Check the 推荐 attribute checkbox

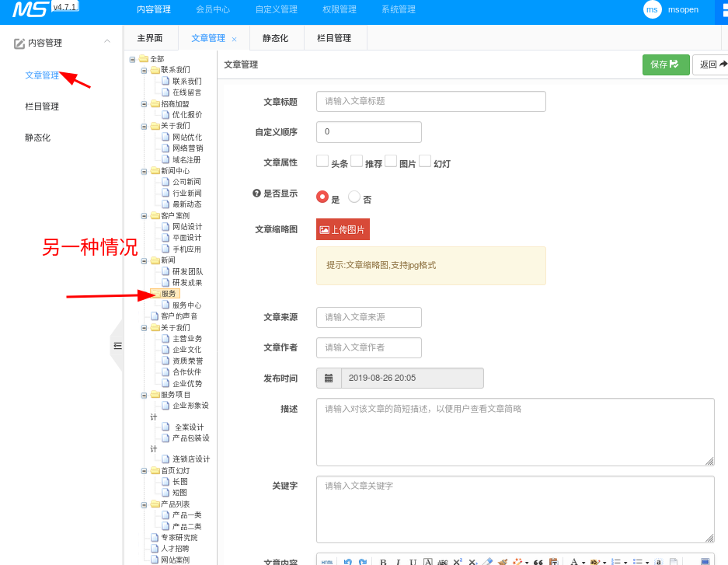point(357,161)
